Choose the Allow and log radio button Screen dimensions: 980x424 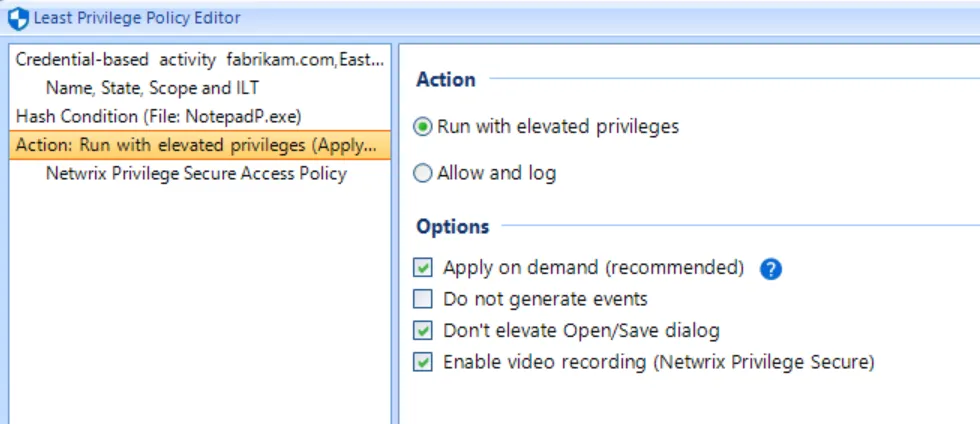(422, 173)
